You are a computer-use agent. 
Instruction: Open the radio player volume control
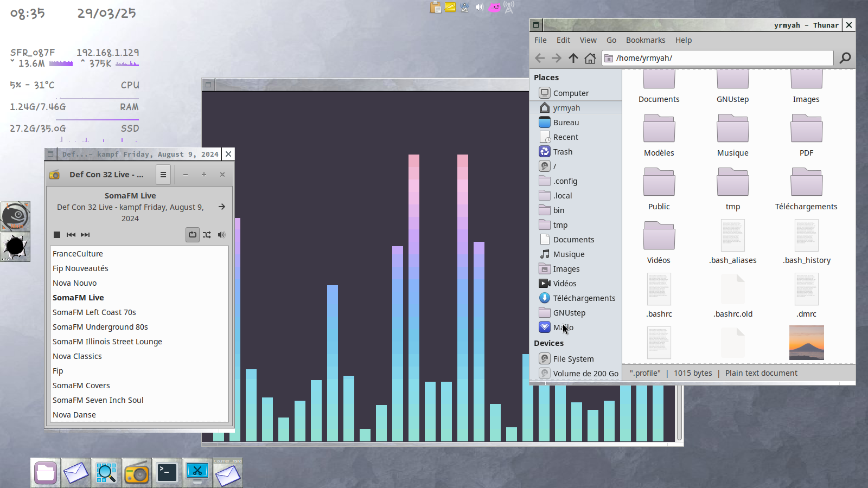point(221,235)
